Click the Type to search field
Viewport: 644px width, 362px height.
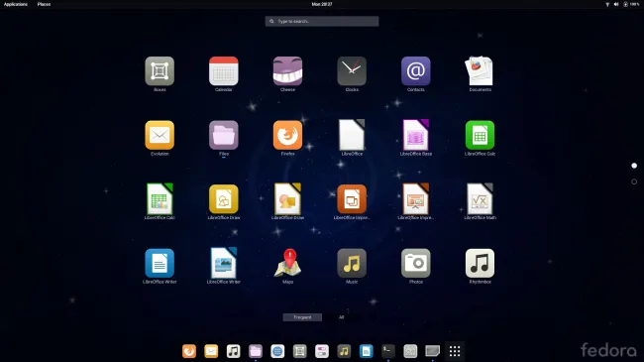(x=322, y=21)
